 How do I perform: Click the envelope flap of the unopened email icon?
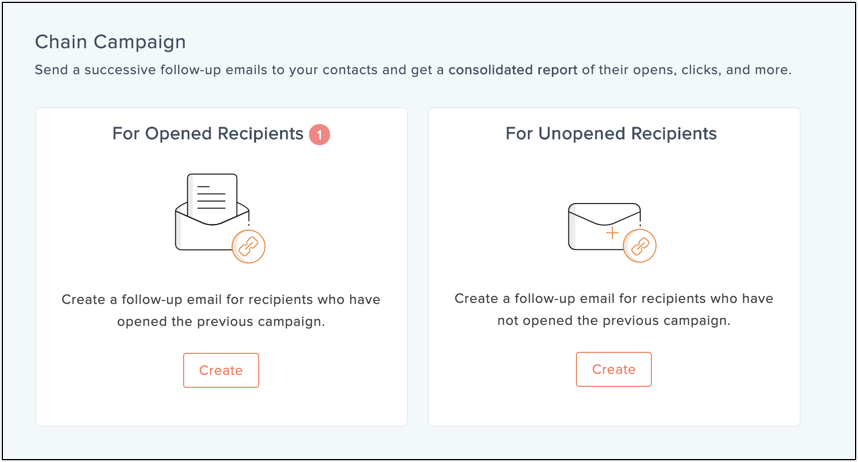click(x=604, y=215)
